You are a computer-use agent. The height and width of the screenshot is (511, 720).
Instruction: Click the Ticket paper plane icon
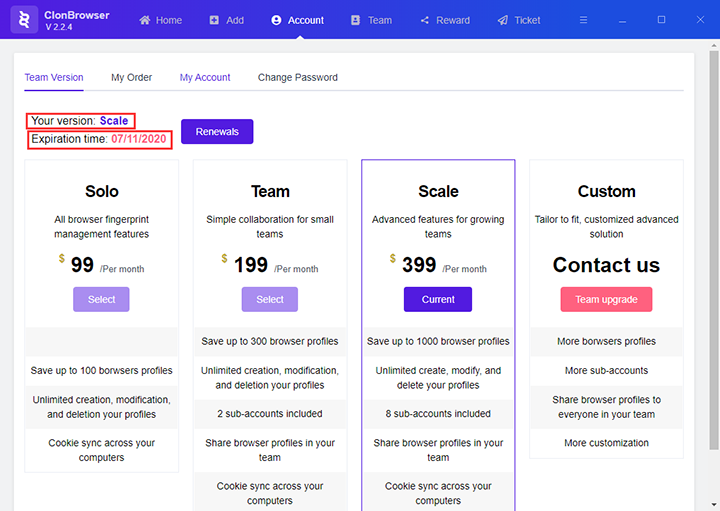click(x=503, y=20)
